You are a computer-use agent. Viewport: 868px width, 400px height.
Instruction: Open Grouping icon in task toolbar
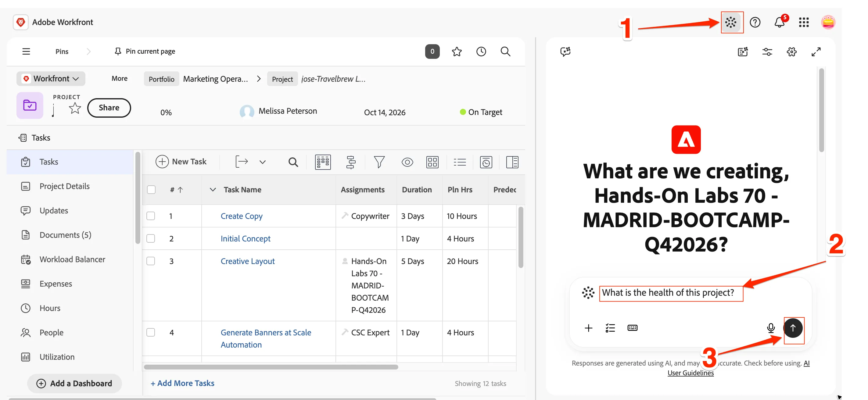[x=432, y=162]
